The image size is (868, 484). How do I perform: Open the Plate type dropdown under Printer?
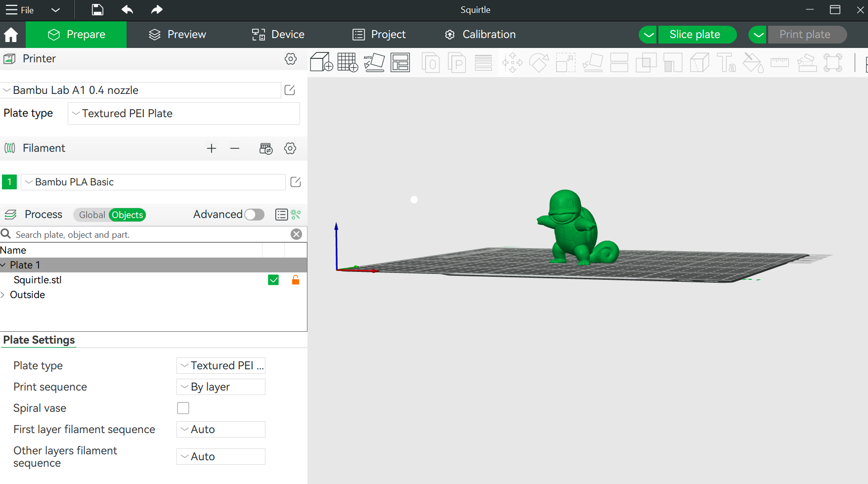(184, 113)
